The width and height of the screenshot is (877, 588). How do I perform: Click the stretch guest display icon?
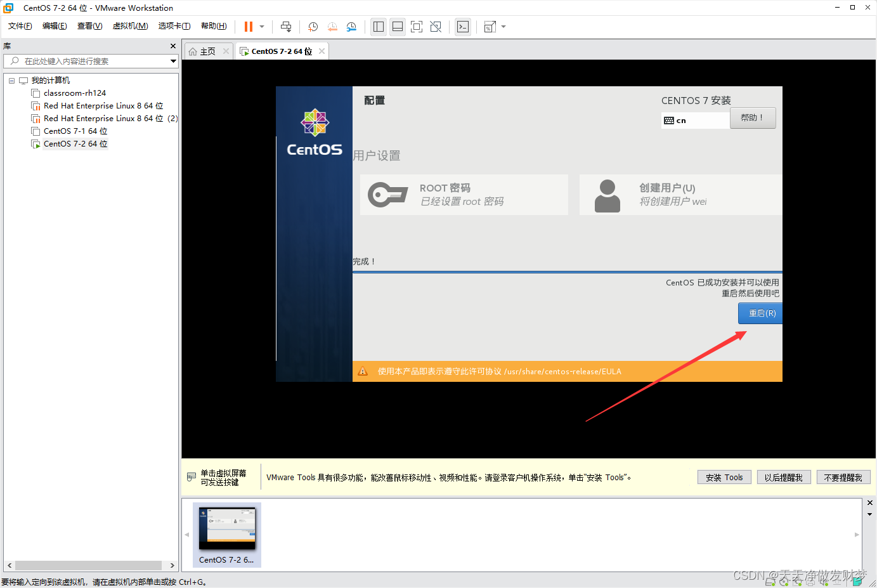click(490, 27)
